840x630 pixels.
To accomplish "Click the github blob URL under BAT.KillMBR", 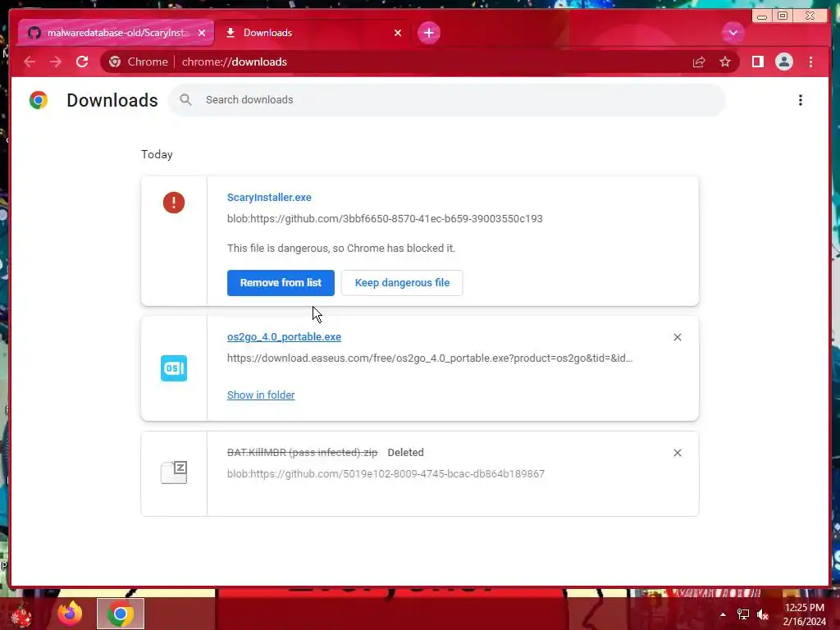I will coord(386,473).
